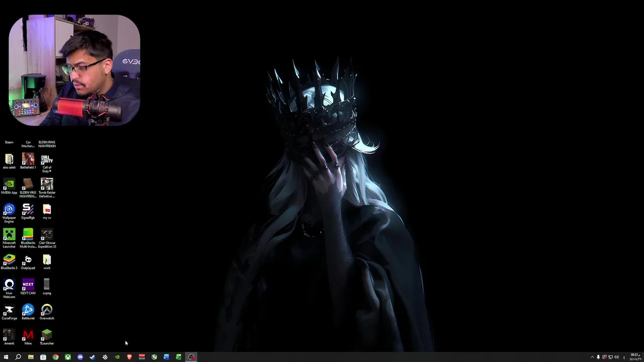Screen dimensions: 644x362
Task: Show hidden system tray icons
Action: [592, 357]
